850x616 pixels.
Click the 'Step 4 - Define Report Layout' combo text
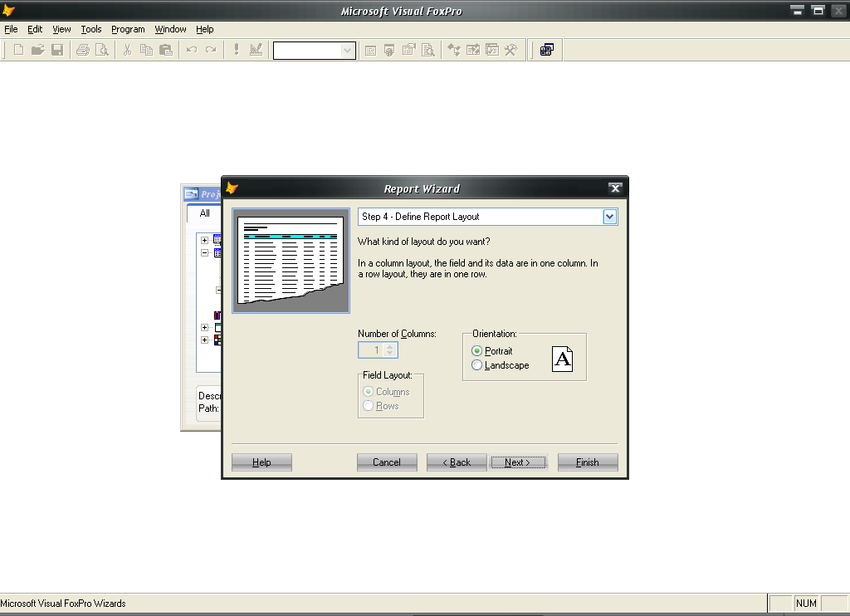(420, 217)
